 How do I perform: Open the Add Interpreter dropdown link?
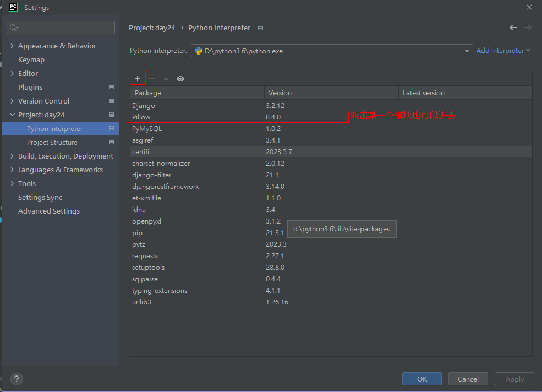tap(503, 51)
